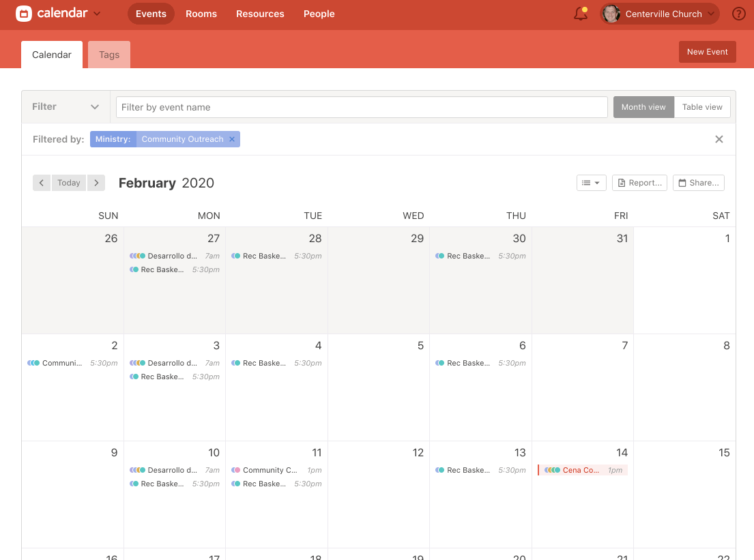Open the help question mark icon
Image resolution: width=754 pixels, height=560 pixels.
pyautogui.click(x=738, y=14)
